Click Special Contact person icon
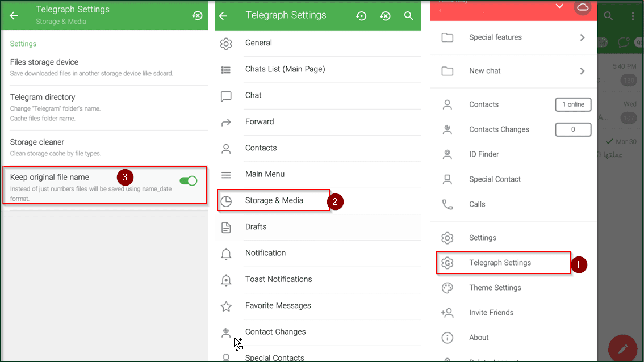This screenshot has height=362, width=644. 448,179
